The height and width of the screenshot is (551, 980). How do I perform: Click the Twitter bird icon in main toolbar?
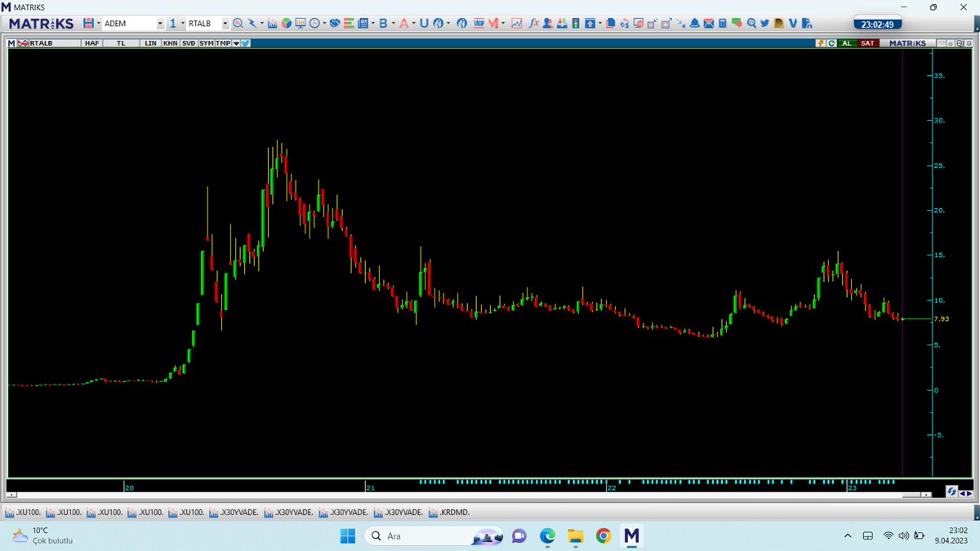click(764, 23)
